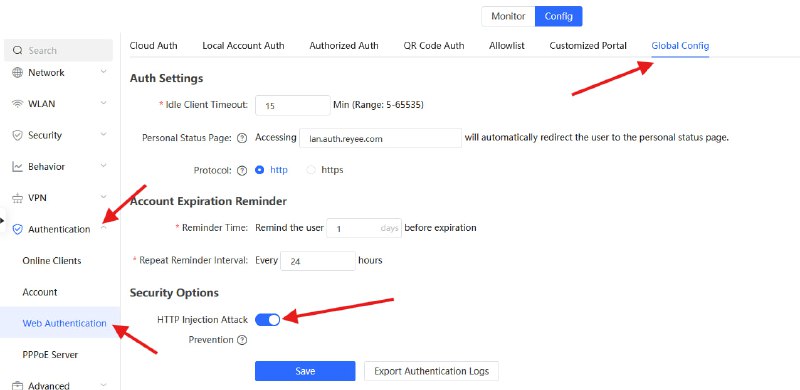The height and width of the screenshot is (390, 800).
Task: Collapse the Authentication menu chevron
Action: click(104, 228)
